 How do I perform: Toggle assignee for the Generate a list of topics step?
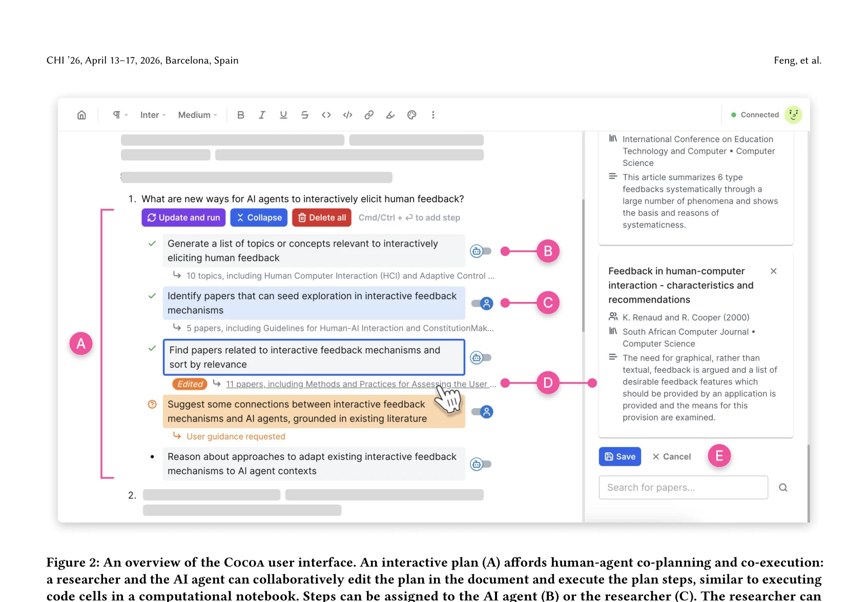pyautogui.click(x=481, y=251)
